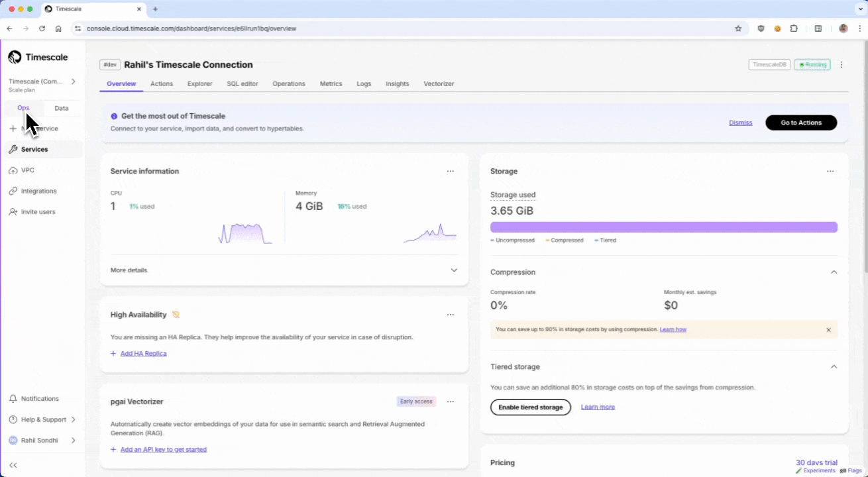
Task: Click the VPC cloud icon
Action: (x=13, y=170)
